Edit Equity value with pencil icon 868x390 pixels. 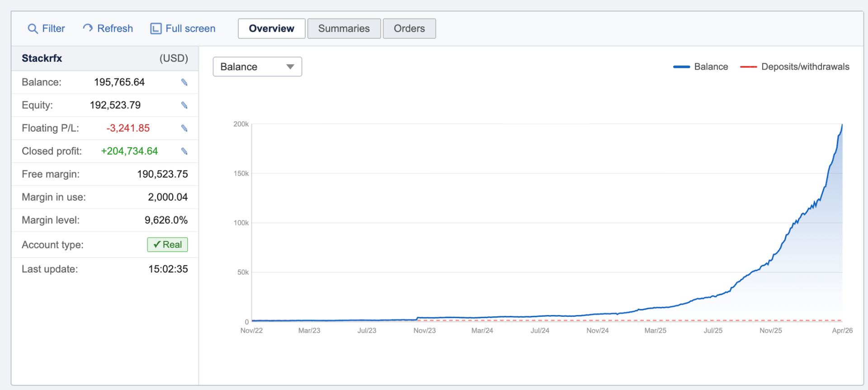184,105
